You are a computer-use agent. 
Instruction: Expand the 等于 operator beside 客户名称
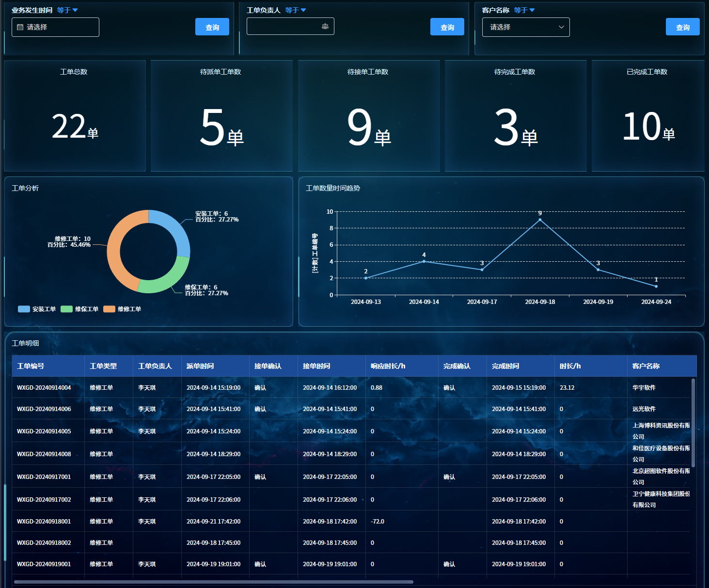[x=524, y=10]
